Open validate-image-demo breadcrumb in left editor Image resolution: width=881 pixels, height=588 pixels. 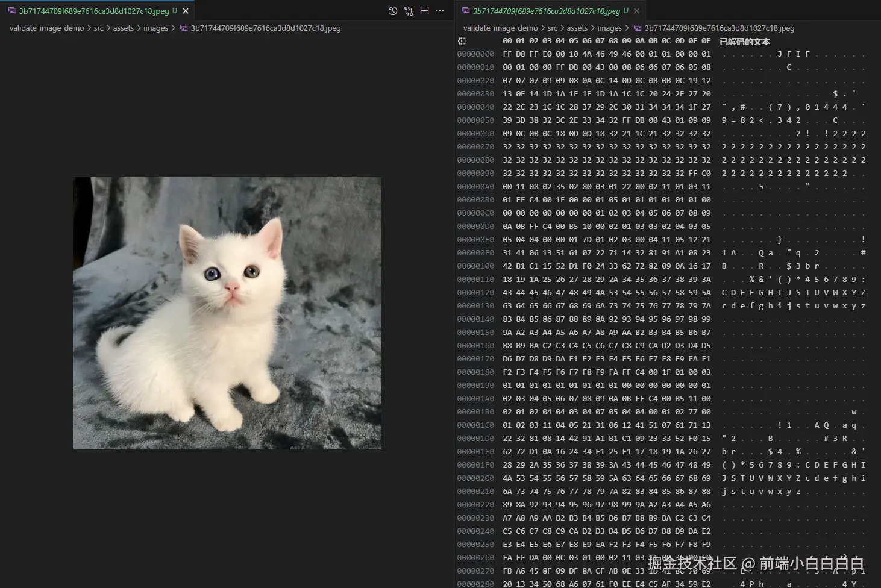[x=46, y=28]
